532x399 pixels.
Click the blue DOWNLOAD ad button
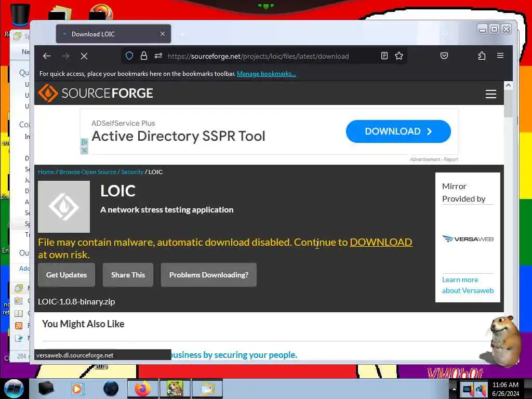click(x=398, y=131)
